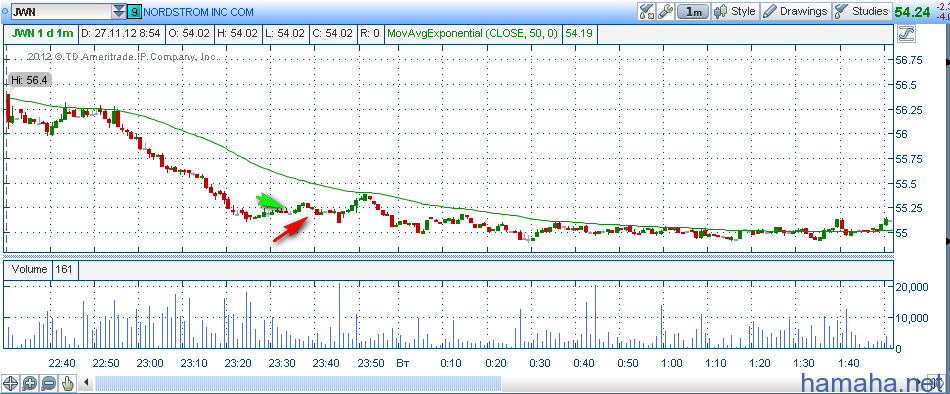Open the quick study/flask icon with green box
The width and height of the screenshot is (950, 394).
(646, 11)
